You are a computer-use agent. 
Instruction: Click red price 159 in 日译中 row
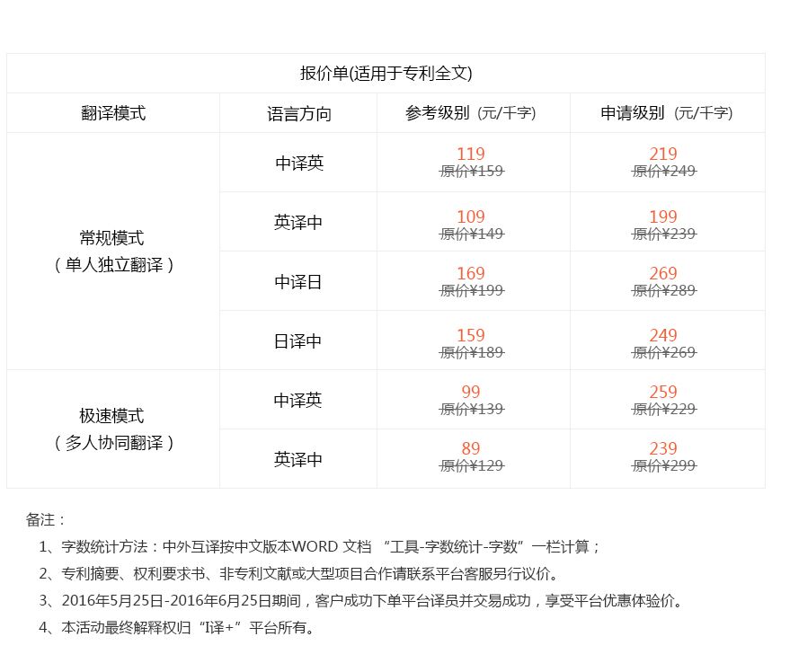471,335
